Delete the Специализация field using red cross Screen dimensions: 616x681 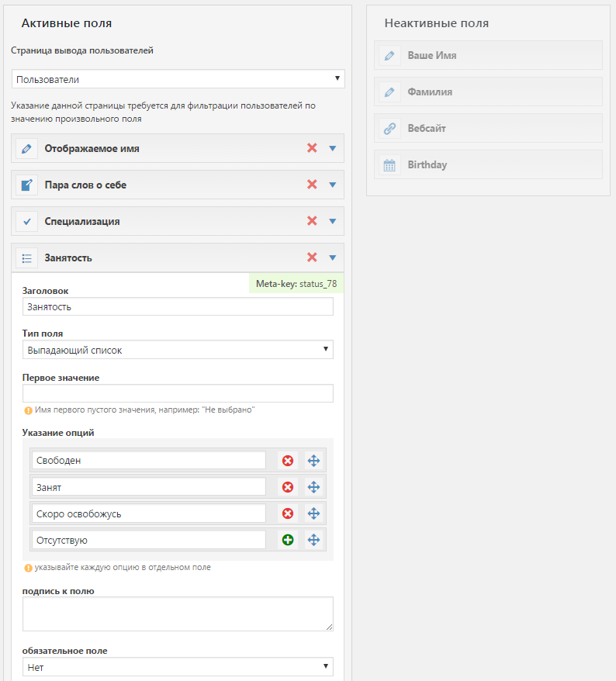(312, 221)
